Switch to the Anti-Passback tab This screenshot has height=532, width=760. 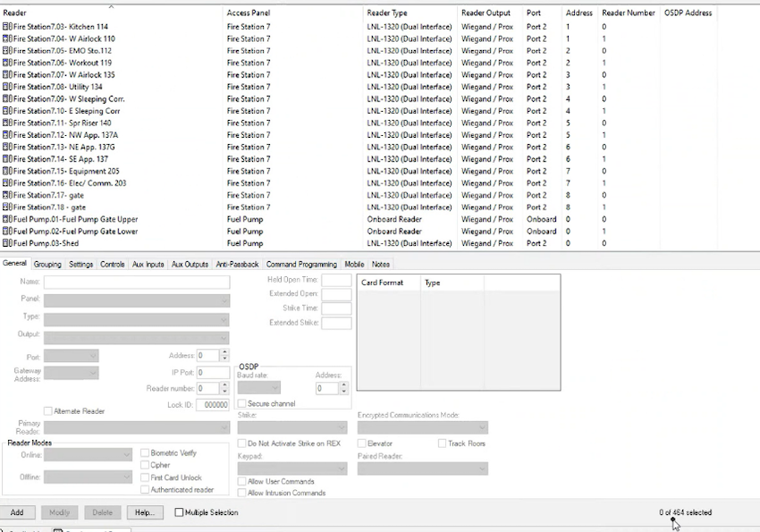(x=237, y=265)
